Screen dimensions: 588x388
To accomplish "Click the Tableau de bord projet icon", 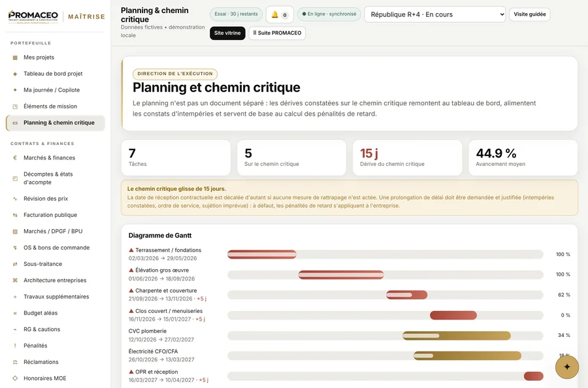I will click(x=15, y=74).
